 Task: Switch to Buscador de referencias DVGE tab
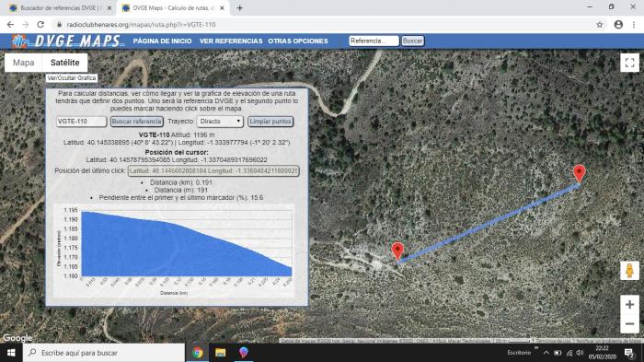58,7
